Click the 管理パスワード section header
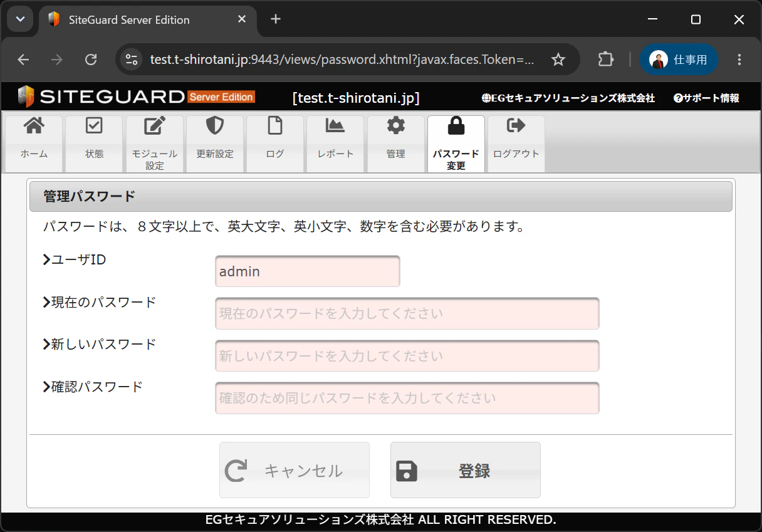The width and height of the screenshot is (762, 532). (x=381, y=197)
